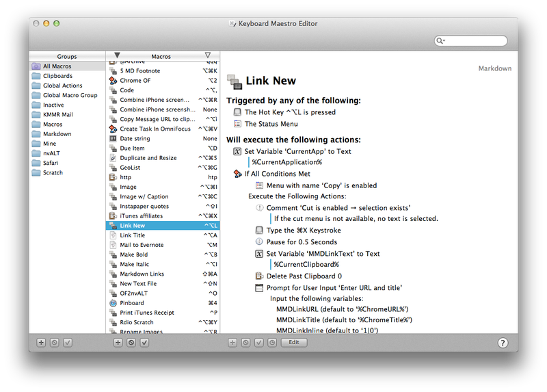Select the Mine group
The image size is (547, 392).
tap(67, 144)
